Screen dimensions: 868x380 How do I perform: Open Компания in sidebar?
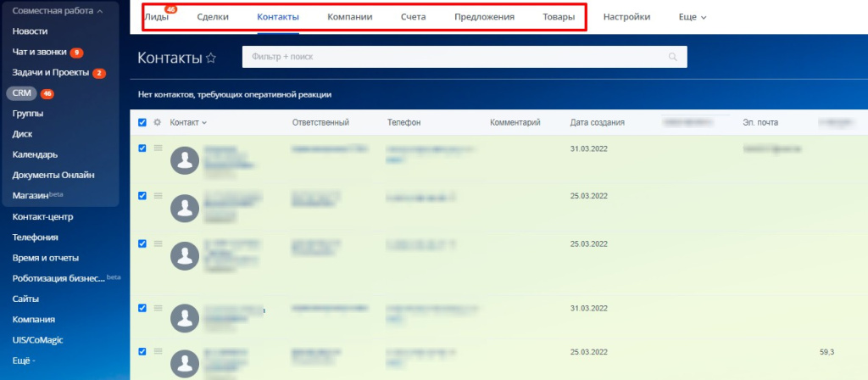coord(34,320)
